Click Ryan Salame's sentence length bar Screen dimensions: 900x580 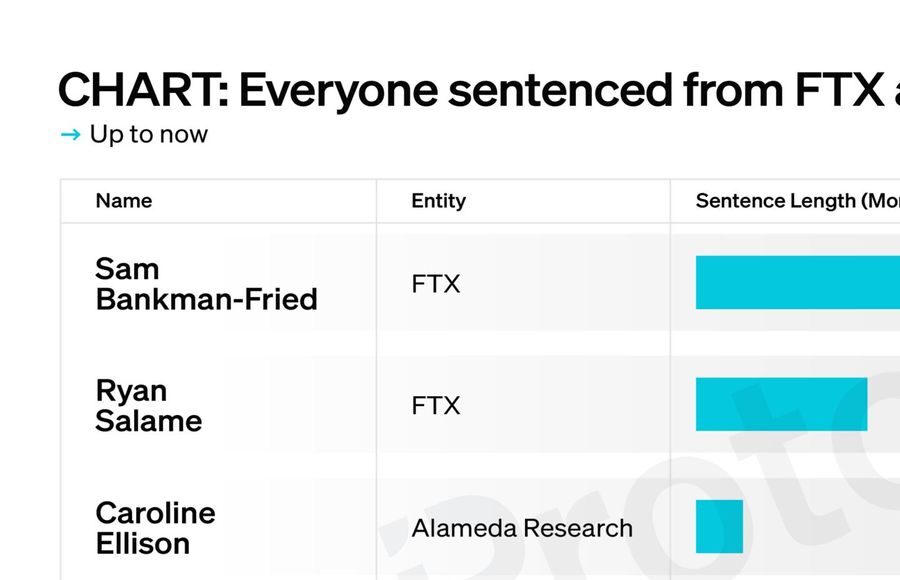pyautogui.click(x=781, y=404)
